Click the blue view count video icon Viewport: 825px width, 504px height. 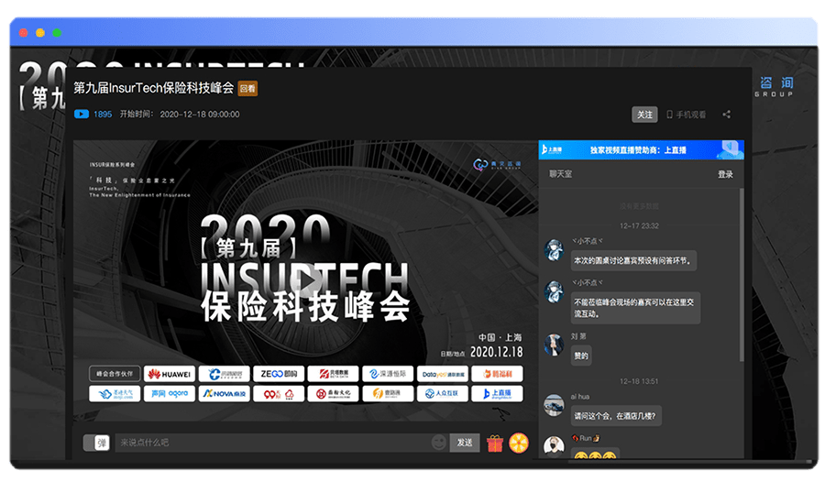click(82, 115)
